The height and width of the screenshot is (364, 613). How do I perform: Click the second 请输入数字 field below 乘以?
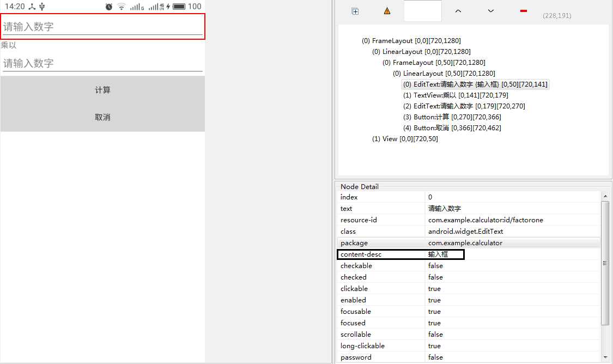tap(102, 63)
